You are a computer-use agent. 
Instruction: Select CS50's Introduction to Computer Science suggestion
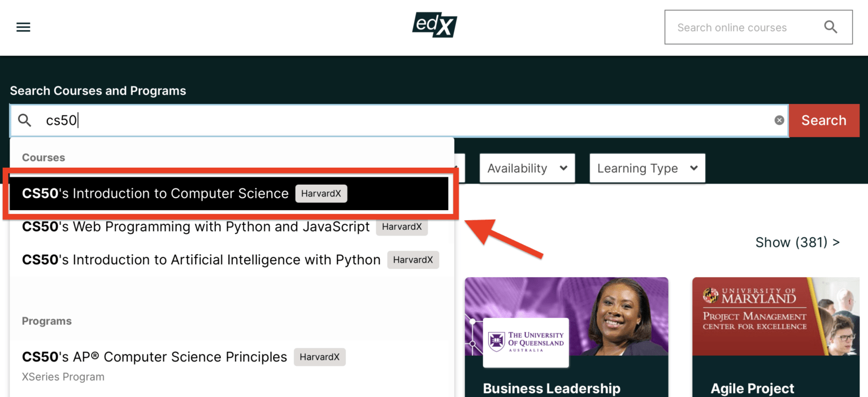click(155, 193)
